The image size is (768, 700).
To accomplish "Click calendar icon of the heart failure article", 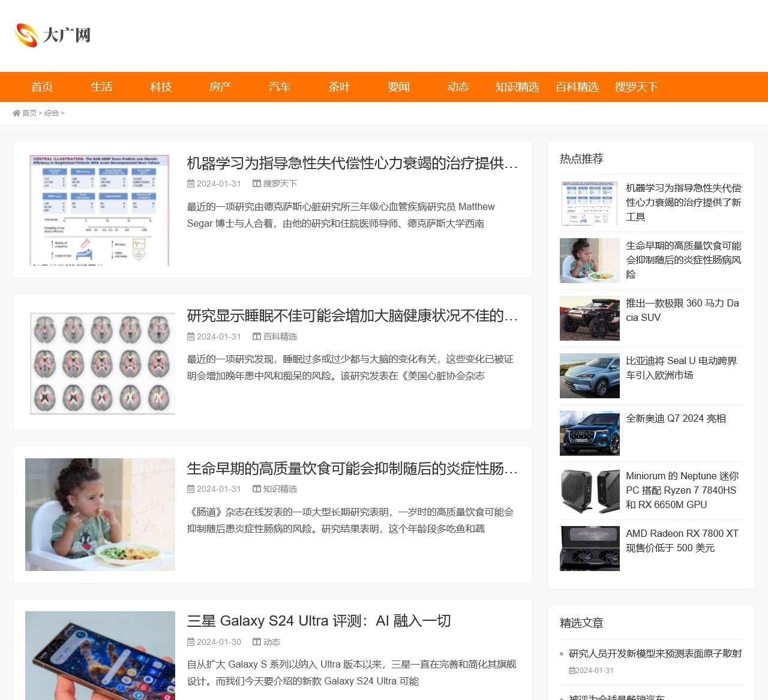I will pos(191,184).
